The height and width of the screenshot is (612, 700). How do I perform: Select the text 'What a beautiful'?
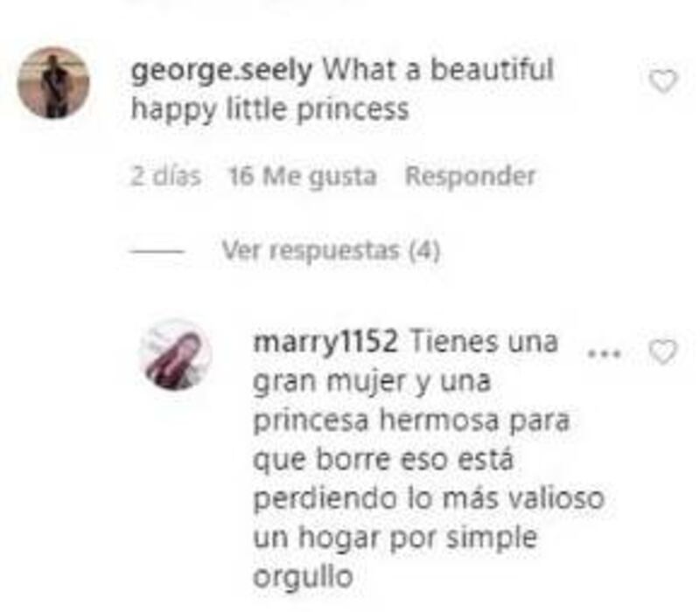pyautogui.click(x=438, y=70)
